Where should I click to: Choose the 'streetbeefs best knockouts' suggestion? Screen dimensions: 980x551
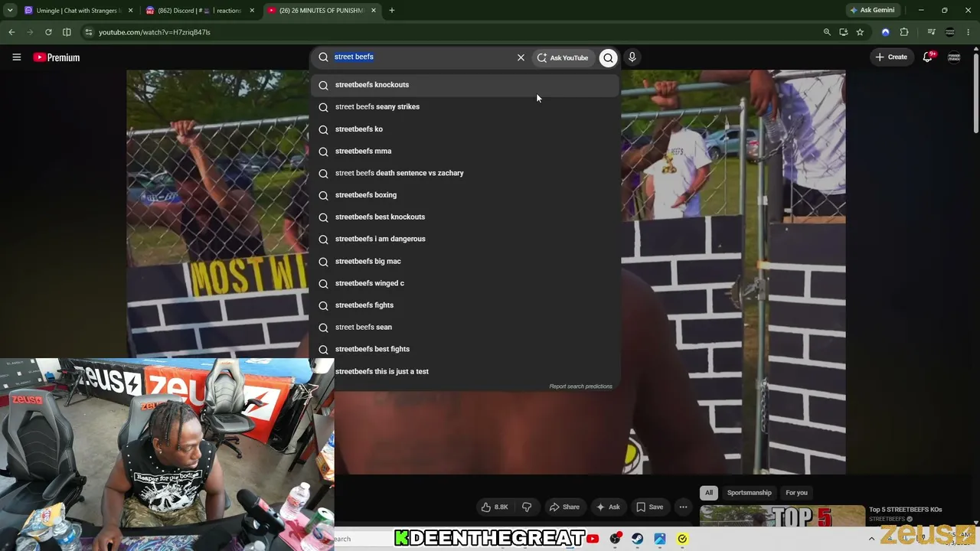(465, 217)
